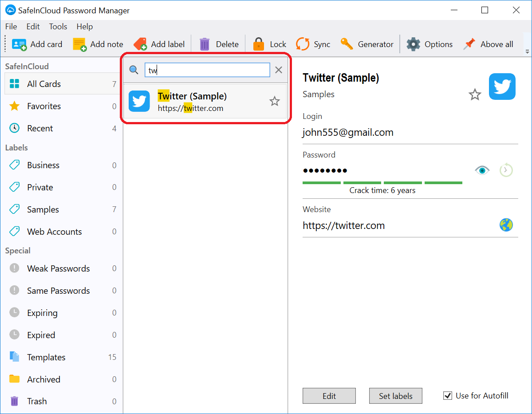Click inside the search input field
This screenshot has height=414, width=532.
[207, 70]
